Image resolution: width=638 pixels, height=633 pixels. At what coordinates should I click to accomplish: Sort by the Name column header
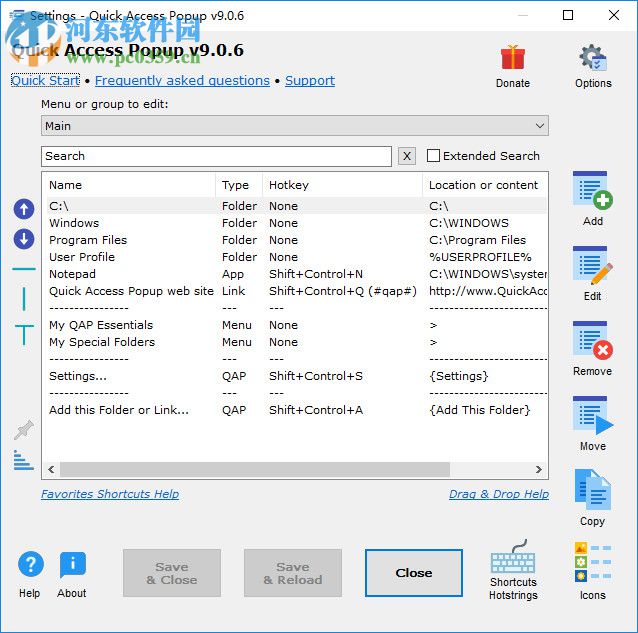click(x=129, y=185)
